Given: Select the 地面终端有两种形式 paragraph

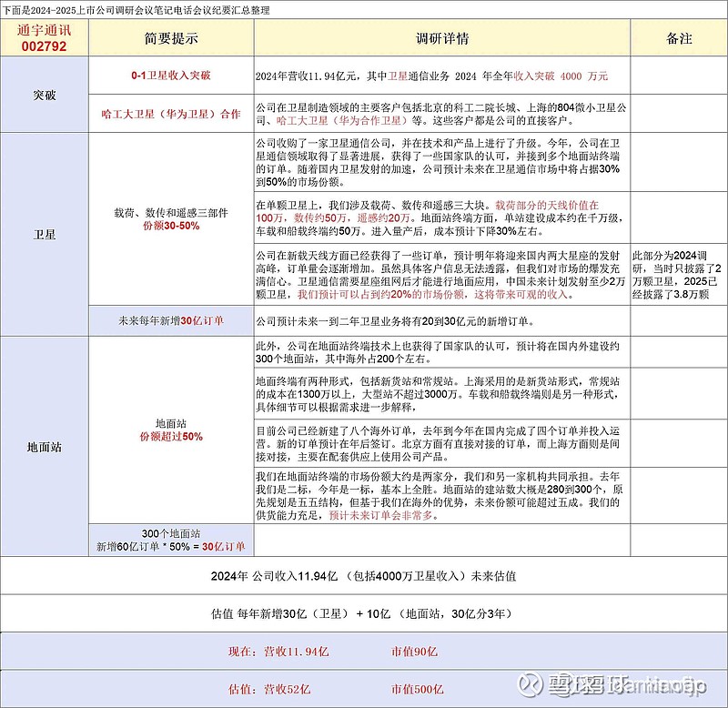Looking at the screenshot, I should [442, 394].
